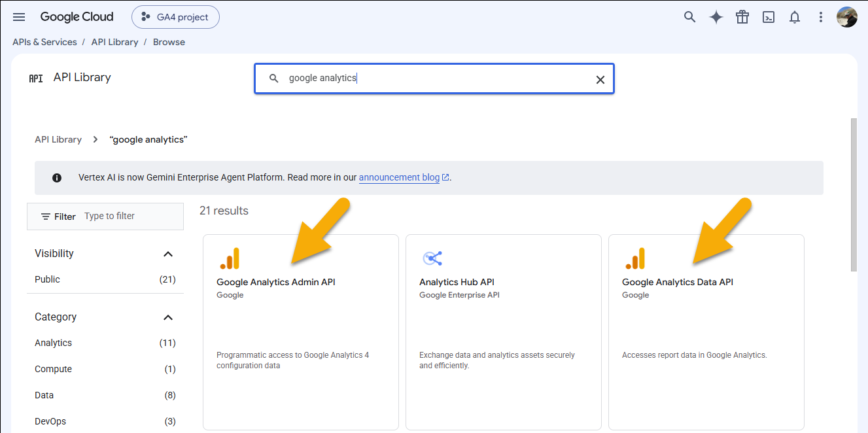Collapse the Visibility section
The width and height of the screenshot is (868, 433).
168,254
